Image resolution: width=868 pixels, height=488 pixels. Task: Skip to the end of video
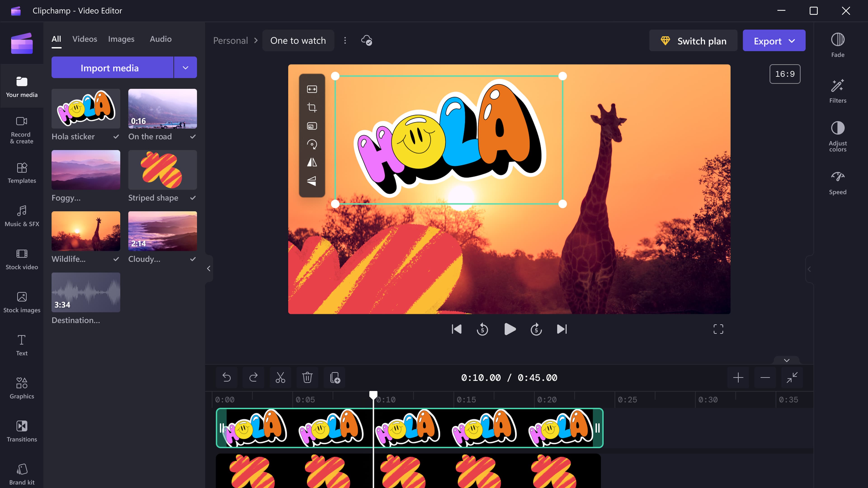point(562,329)
